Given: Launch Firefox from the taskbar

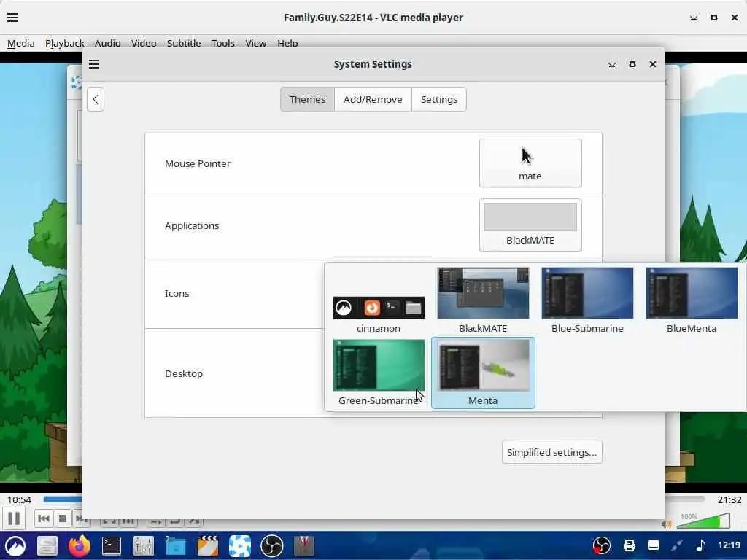Looking at the screenshot, I should 80,545.
